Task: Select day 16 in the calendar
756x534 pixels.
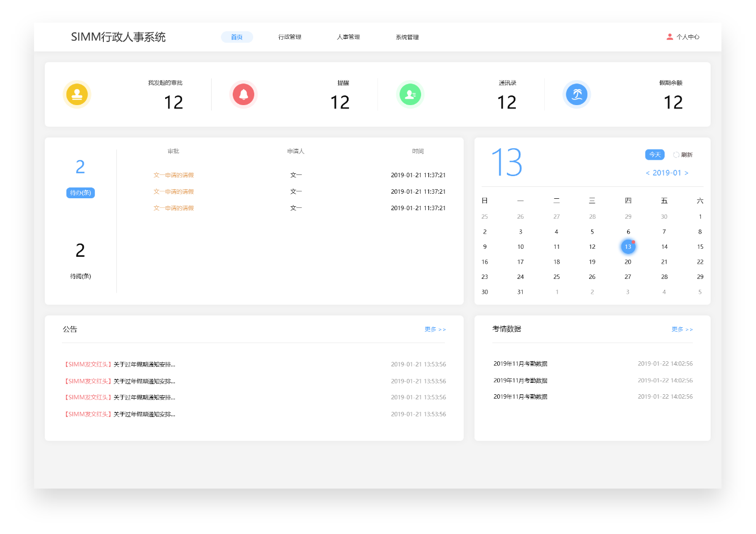Action: [485, 262]
